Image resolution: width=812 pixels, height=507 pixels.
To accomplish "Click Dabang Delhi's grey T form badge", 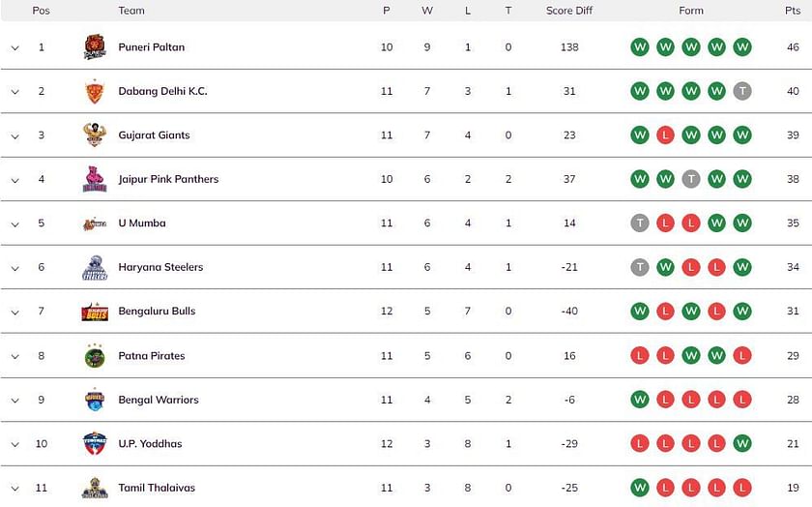I will (742, 91).
